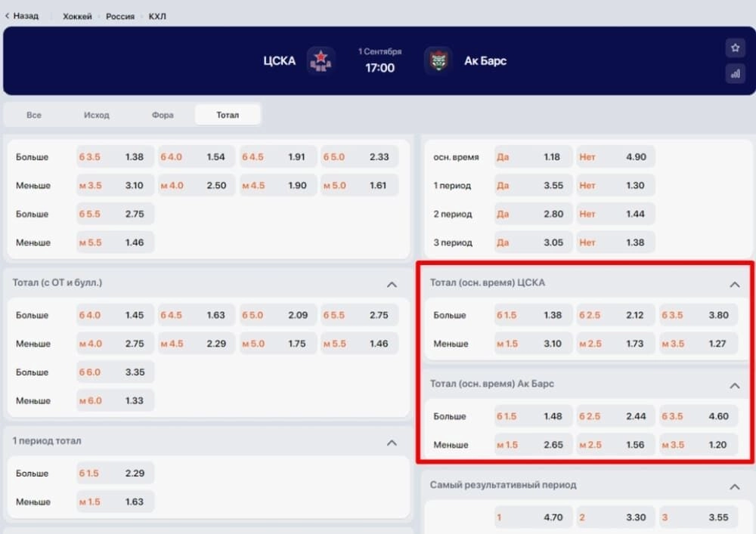The image size is (756, 534).
Task: Collapse the Тотал (осн. время) ЦСКА section
Action: pyautogui.click(x=734, y=285)
